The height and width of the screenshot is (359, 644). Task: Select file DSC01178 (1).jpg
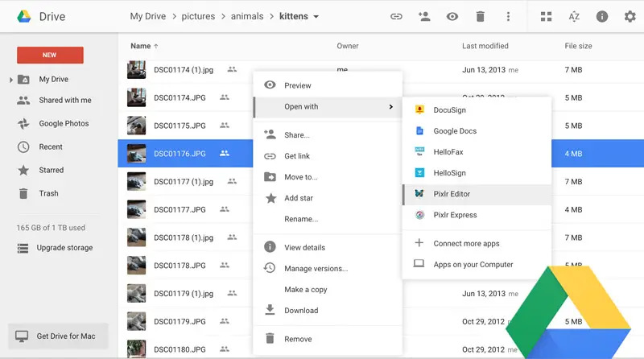coord(184,237)
